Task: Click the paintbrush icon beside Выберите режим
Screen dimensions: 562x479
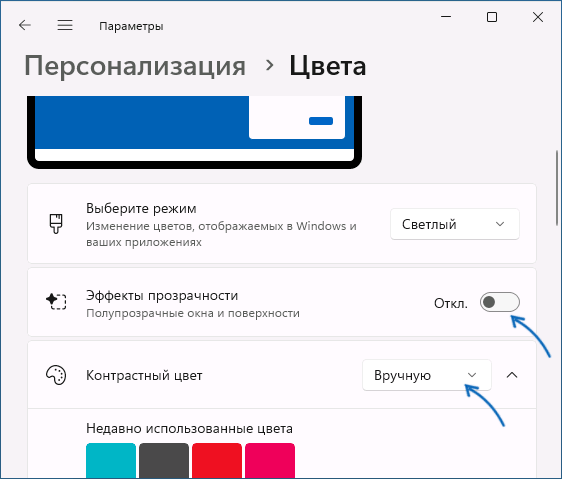Action: [x=56, y=224]
